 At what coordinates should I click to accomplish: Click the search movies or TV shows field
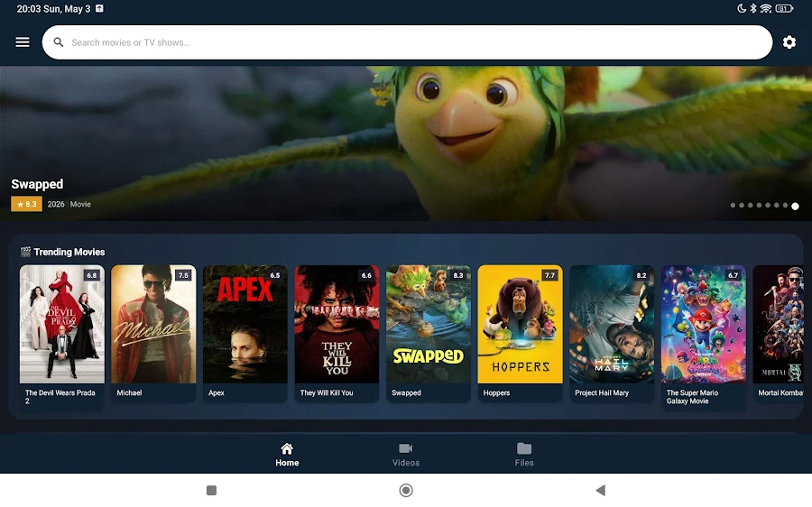(407, 41)
